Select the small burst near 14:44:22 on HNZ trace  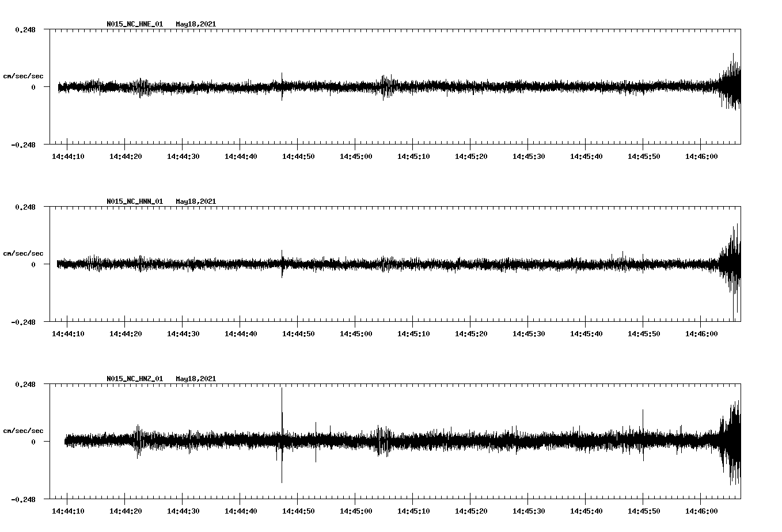click(x=136, y=440)
